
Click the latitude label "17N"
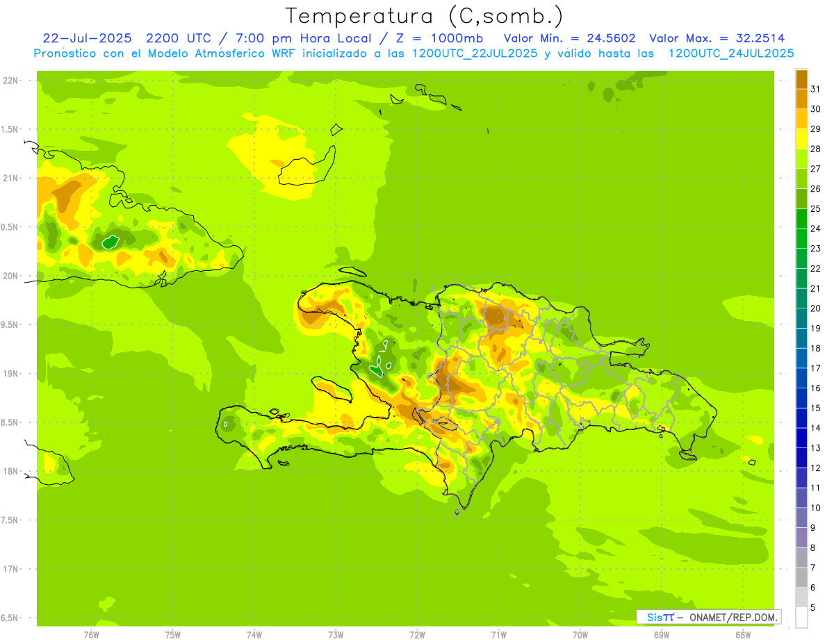pos(10,569)
